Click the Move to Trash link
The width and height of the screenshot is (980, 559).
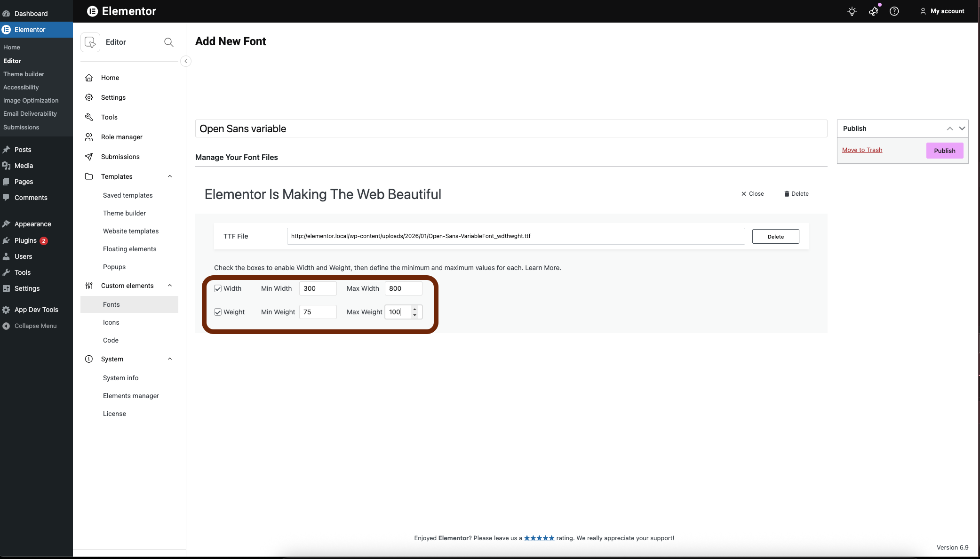click(x=862, y=150)
